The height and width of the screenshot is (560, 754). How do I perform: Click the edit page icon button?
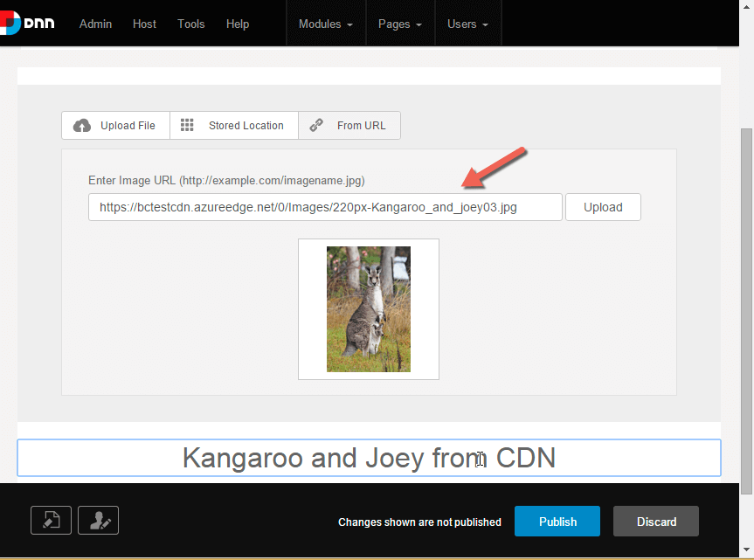pyautogui.click(x=52, y=521)
